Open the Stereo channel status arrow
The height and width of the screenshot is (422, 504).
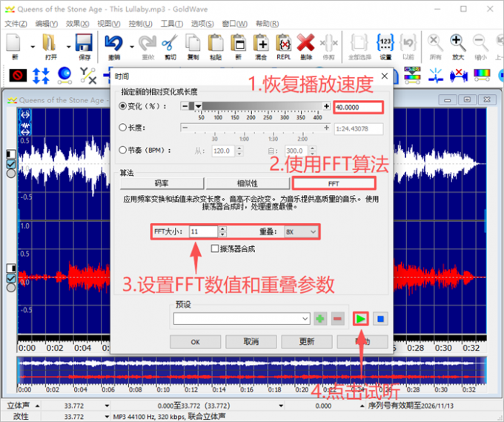(37, 406)
